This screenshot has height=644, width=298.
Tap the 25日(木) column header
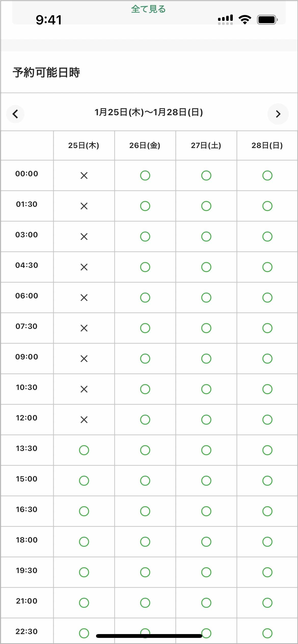point(84,145)
